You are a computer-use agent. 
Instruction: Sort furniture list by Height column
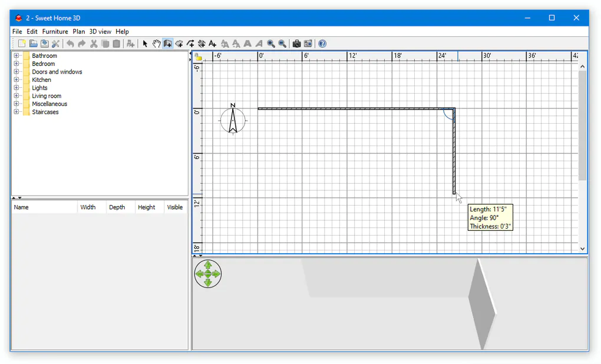click(149, 207)
